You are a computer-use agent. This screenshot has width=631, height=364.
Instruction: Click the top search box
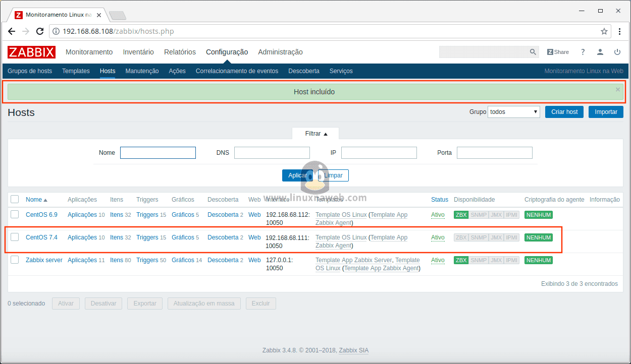483,52
